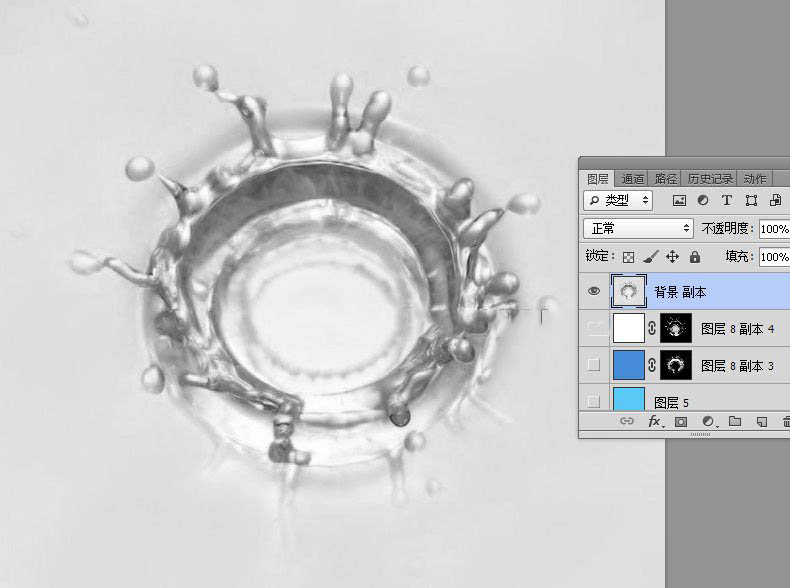Filter layers by type (T) icon
Image resolution: width=790 pixels, height=588 pixels.
click(x=727, y=201)
